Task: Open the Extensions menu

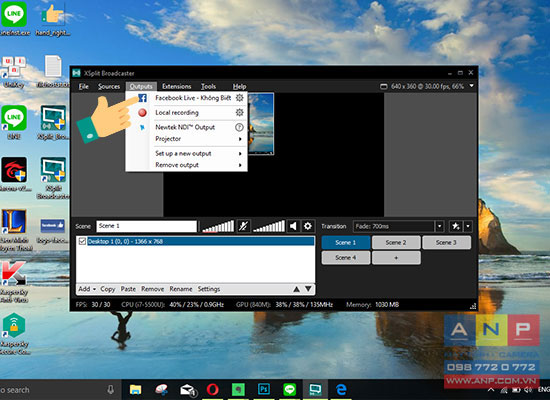Action: coord(176,86)
